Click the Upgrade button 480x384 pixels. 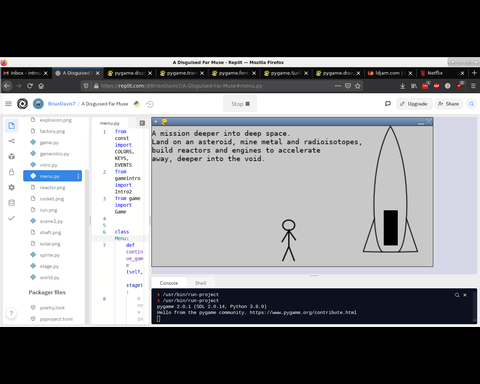click(414, 104)
